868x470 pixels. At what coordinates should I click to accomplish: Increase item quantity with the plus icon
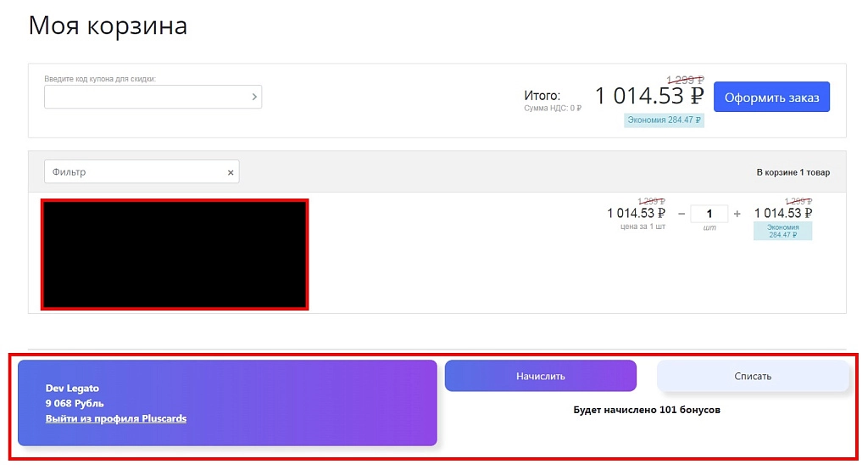(x=737, y=214)
